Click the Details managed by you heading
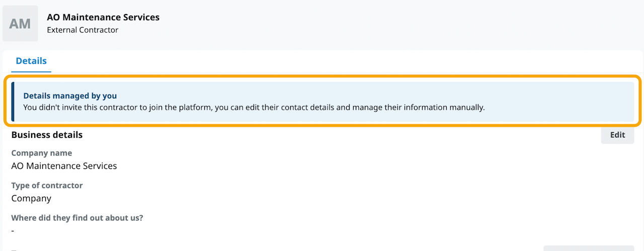This screenshot has width=644, height=251. tap(70, 96)
